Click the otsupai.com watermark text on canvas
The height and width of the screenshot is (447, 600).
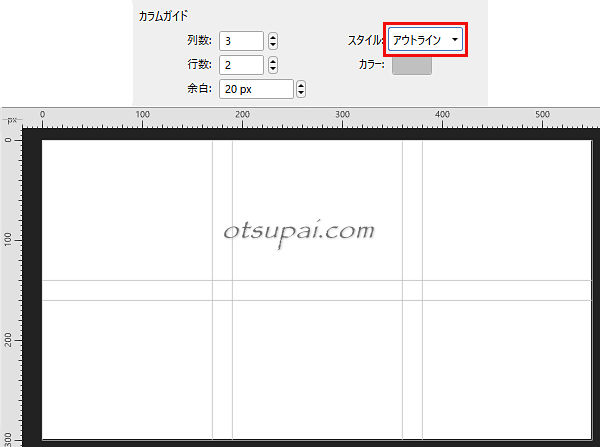pyautogui.click(x=299, y=231)
